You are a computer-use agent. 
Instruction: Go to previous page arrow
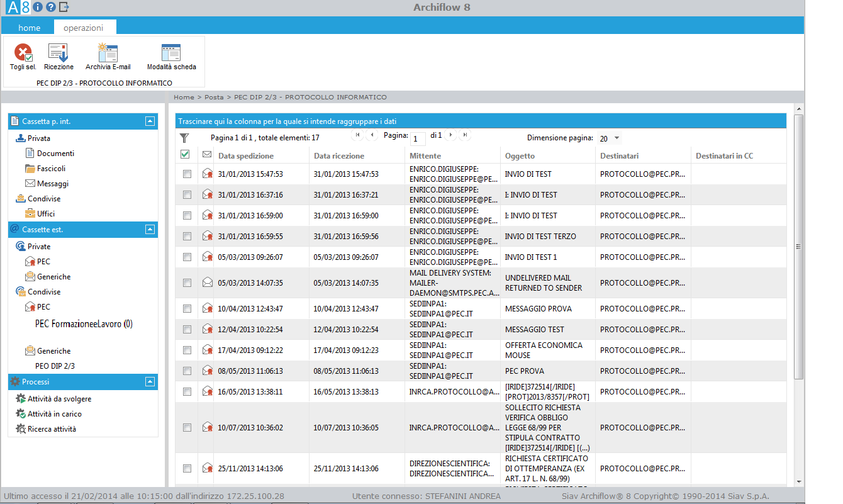coord(372,135)
